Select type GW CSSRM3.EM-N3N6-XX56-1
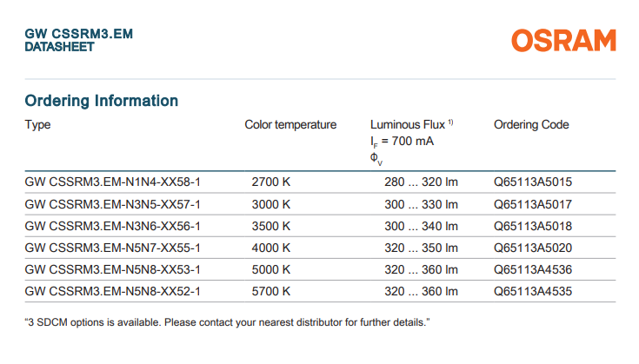Viewport: 639px width, 364px height. click(x=113, y=227)
